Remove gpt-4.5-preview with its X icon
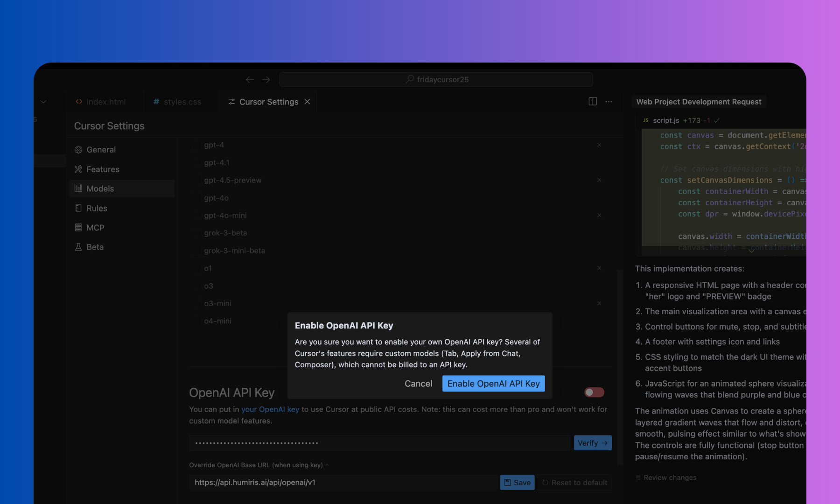The height and width of the screenshot is (504, 840). (x=599, y=180)
